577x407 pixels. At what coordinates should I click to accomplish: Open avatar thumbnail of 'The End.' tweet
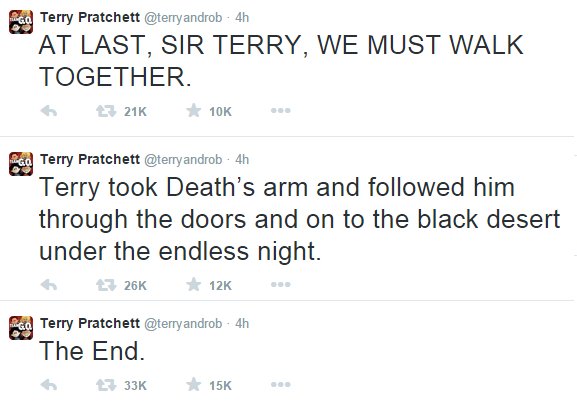point(21,328)
